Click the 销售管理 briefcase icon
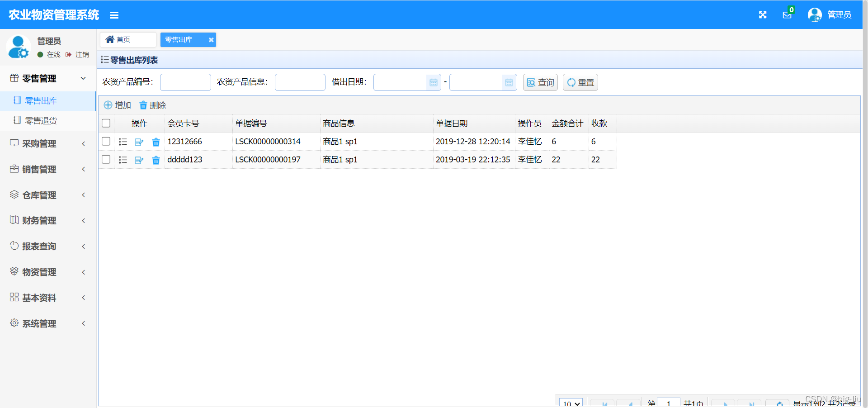 [14, 169]
